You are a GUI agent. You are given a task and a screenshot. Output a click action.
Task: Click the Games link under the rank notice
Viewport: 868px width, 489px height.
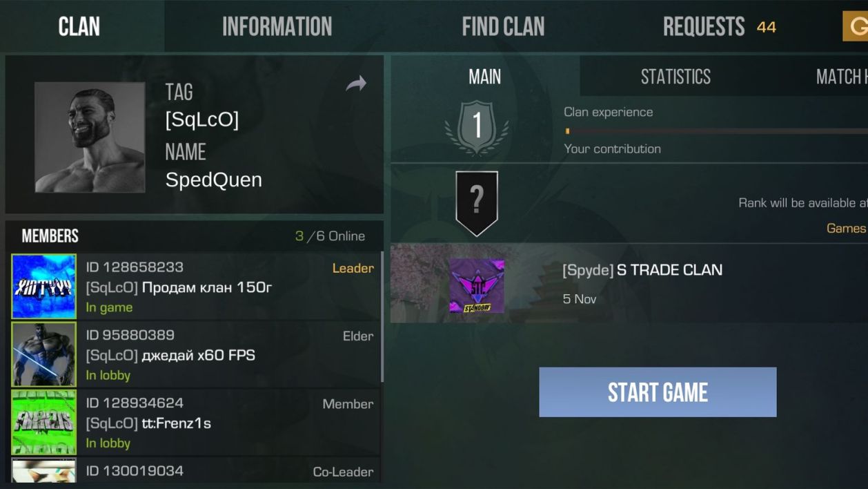click(846, 229)
